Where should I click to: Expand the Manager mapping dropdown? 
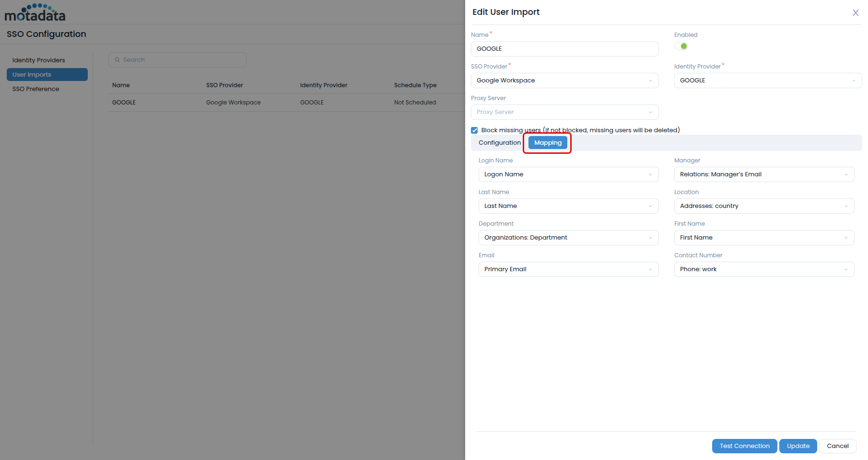[763, 174]
